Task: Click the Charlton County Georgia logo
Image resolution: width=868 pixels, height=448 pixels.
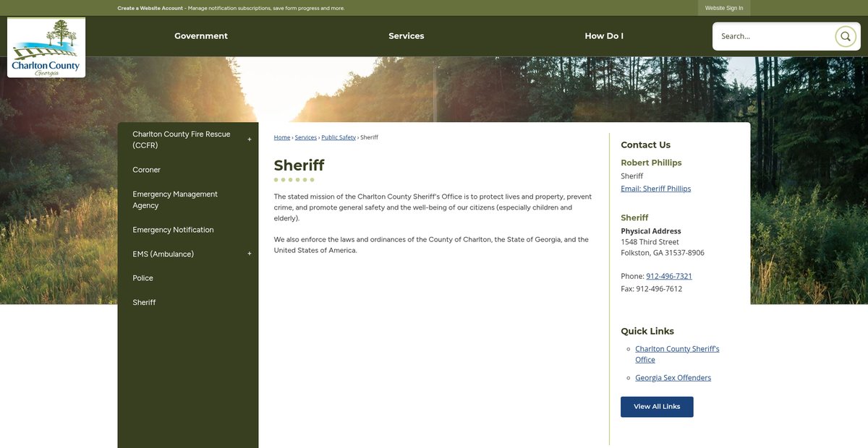Action: [46, 48]
